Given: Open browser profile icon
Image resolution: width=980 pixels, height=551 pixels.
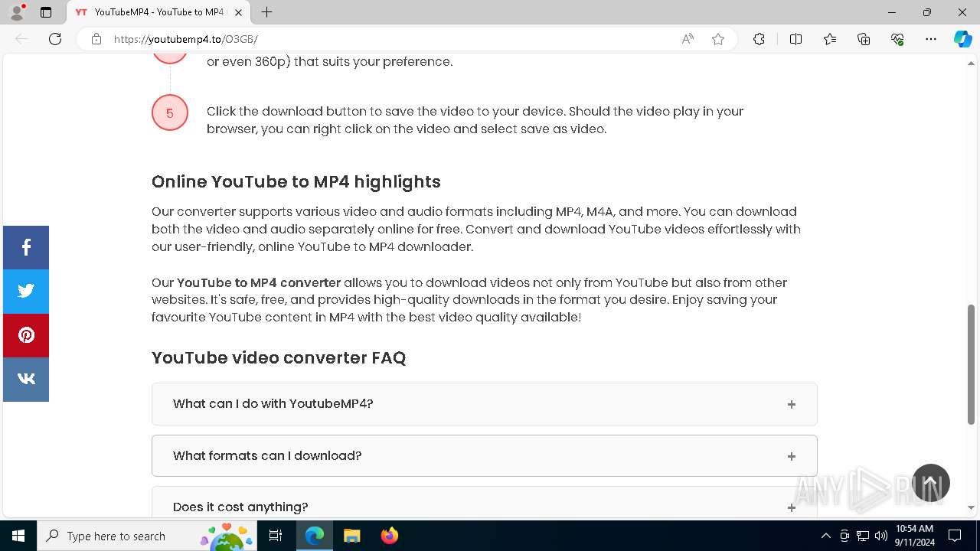Looking at the screenshot, I should (x=17, y=12).
